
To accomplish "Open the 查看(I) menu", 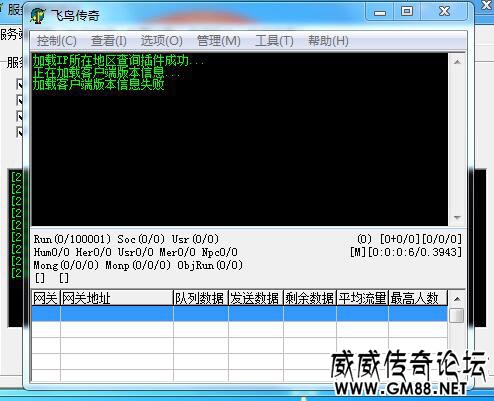I will point(109,41).
